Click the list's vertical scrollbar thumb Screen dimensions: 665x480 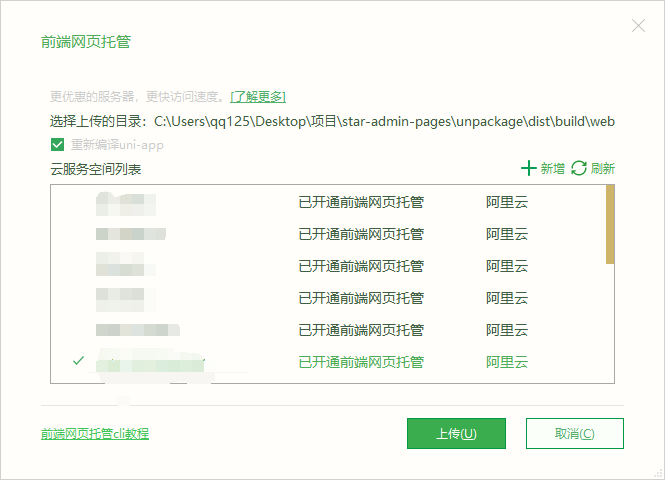[610, 224]
